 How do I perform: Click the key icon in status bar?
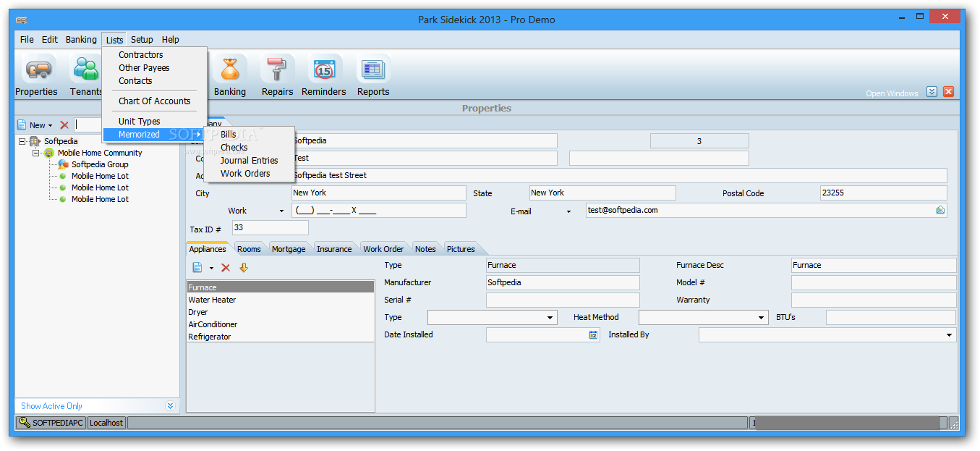pyautogui.click(x=24, y=423)
